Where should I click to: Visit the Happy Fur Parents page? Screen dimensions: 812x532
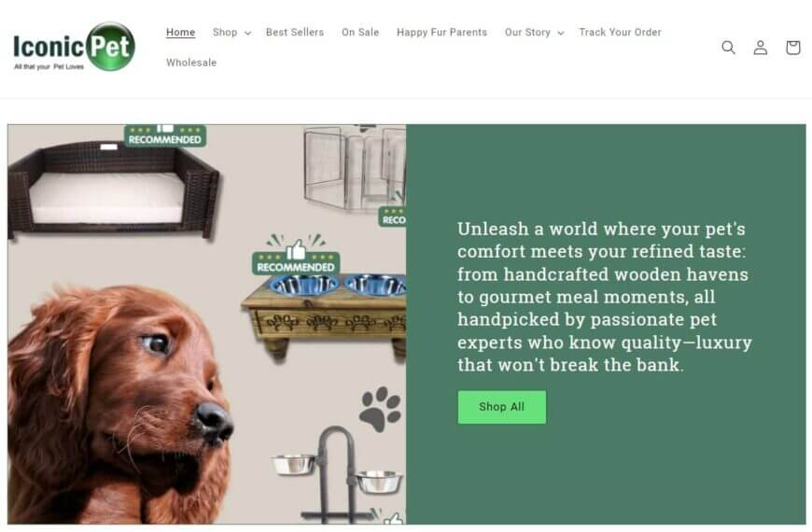click(441, 32)
